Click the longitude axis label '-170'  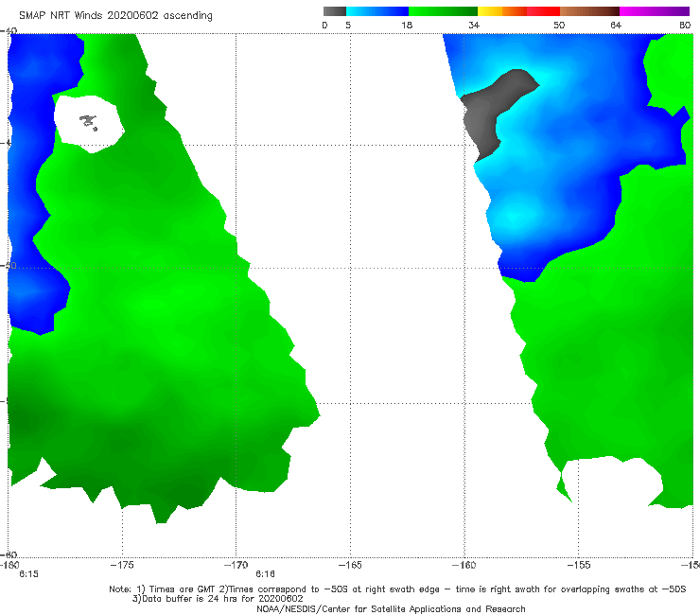pyautogui.click(x=236, y=565)
